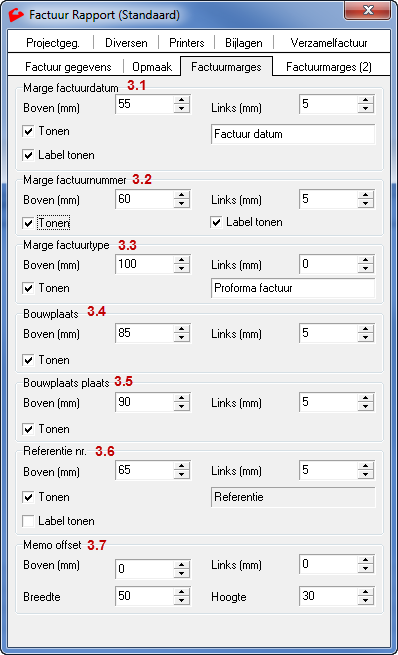
Task: Click the Factuur datum label text field
Action: (293, 134)
